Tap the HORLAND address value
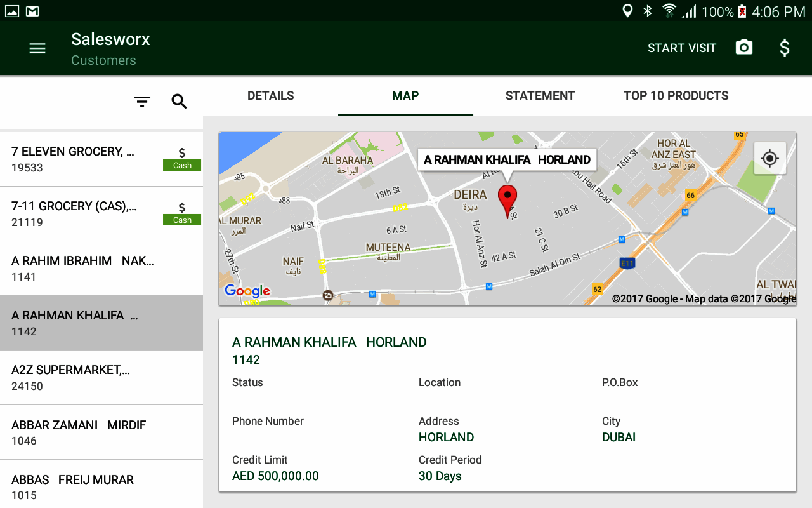This screenshot has width=812, height=508. 446,438
